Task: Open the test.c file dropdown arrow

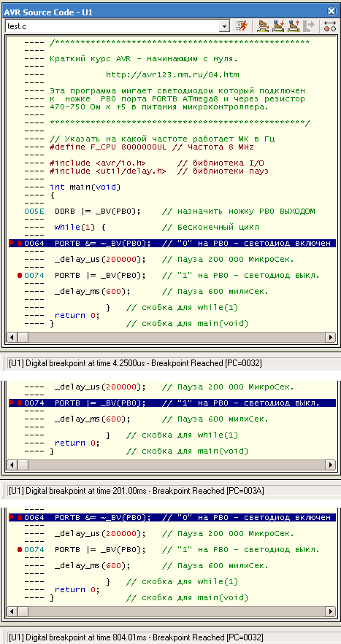Action: pos(224,26)
